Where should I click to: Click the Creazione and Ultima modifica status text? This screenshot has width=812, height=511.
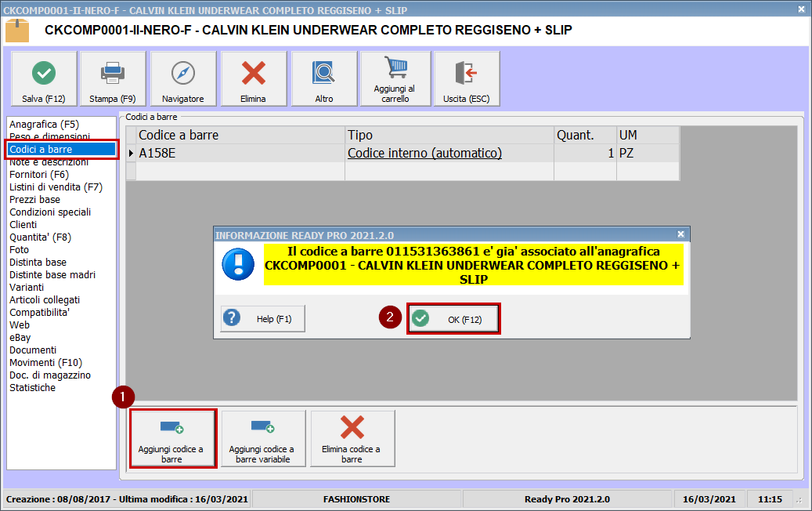127,499
